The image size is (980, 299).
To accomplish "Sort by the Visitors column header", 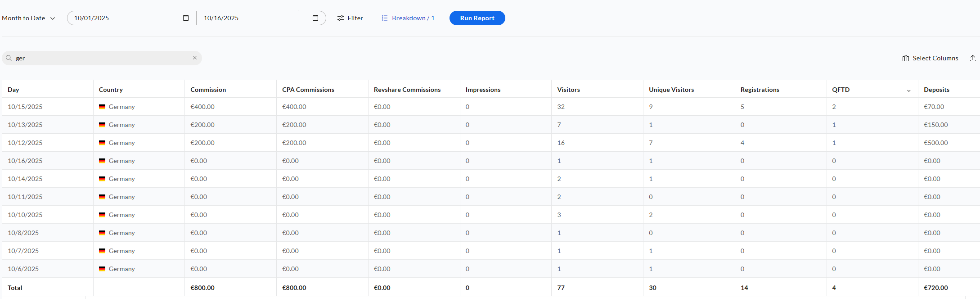I will (x=568, y=90).
